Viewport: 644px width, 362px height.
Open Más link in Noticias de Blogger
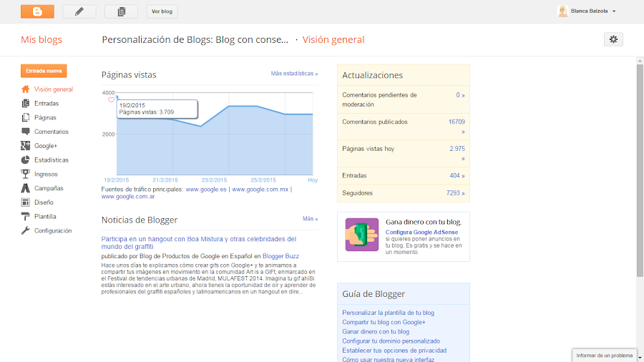(x=310, y=219)
